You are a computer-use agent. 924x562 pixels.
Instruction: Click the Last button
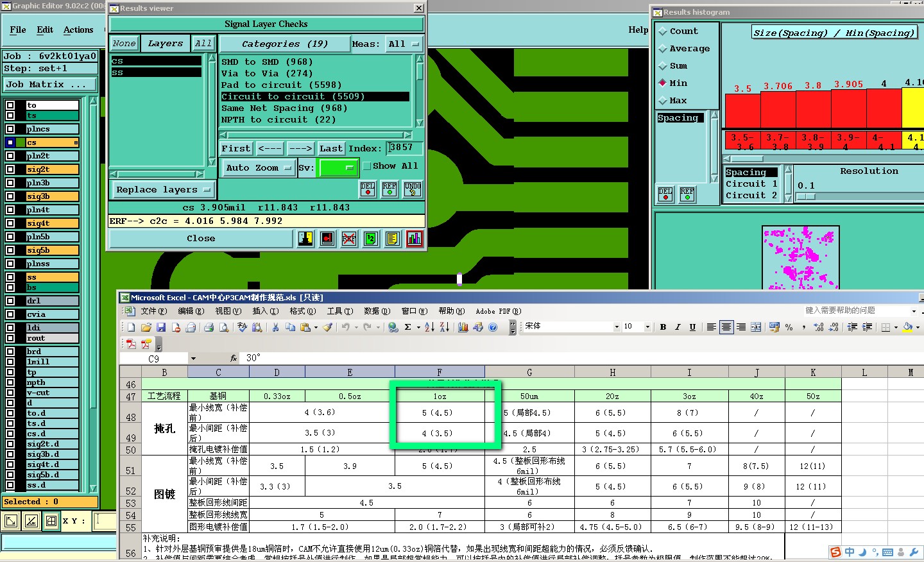[x=331, y=149]
